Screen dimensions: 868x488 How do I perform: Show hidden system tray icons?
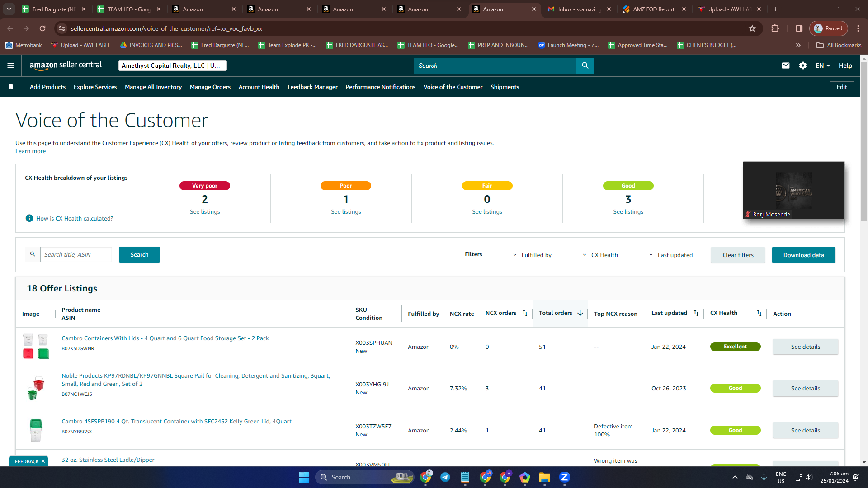[735, 477]
